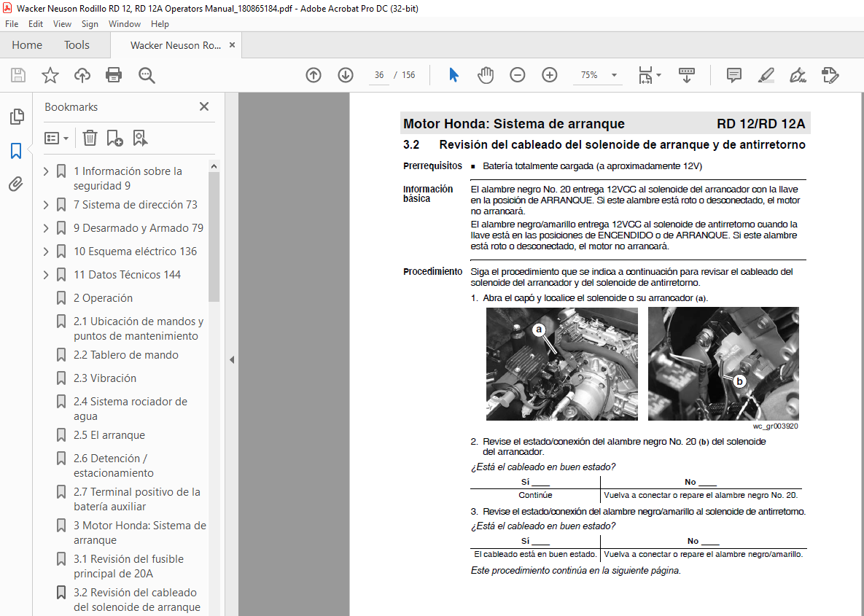This screenshot has width=864, height=616.
Task: Open the File menu
Action: 12,23
